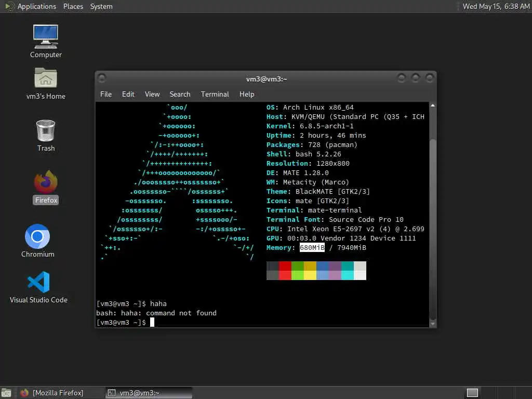The width and height of the screenshot is (532, 399).
Task: Click the highlighted 680MiB memory value
Action: tap(312, 247)
